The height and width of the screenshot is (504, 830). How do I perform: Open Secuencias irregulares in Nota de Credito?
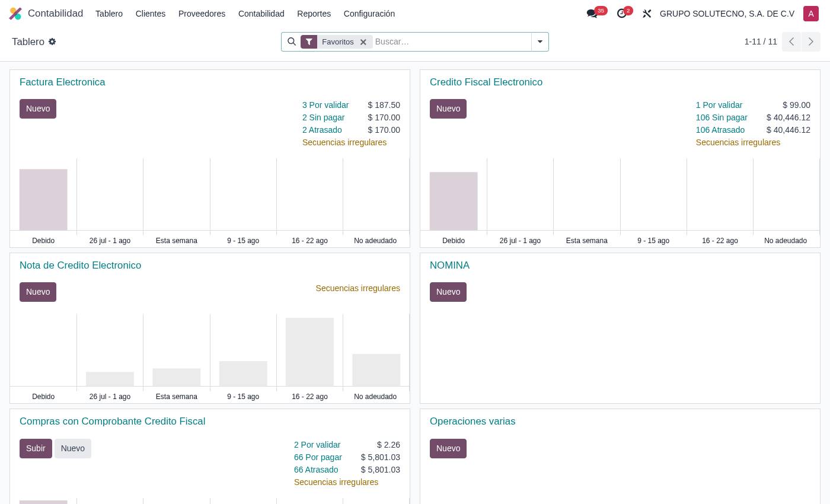[358, 288]
